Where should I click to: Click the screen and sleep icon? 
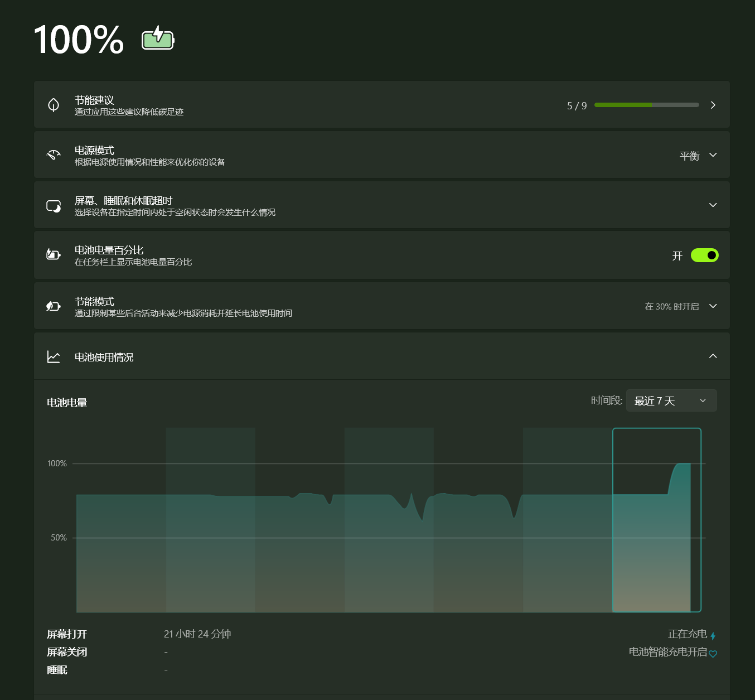[54, 206]
